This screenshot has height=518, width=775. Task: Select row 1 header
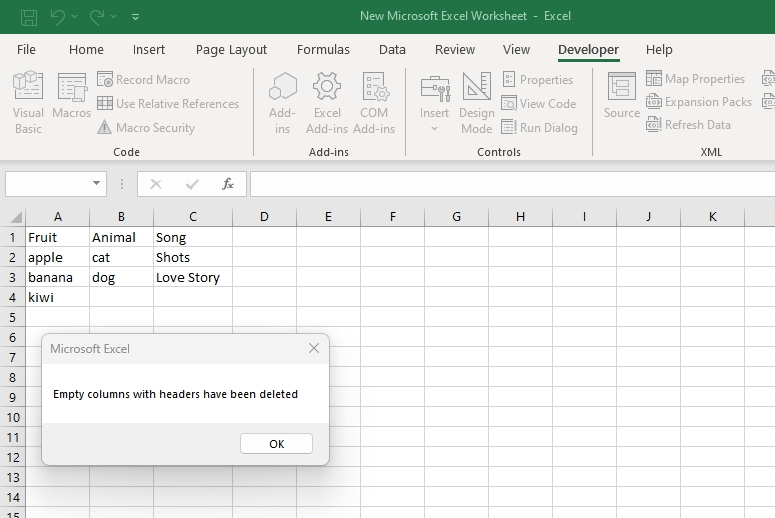coord(13,237)
